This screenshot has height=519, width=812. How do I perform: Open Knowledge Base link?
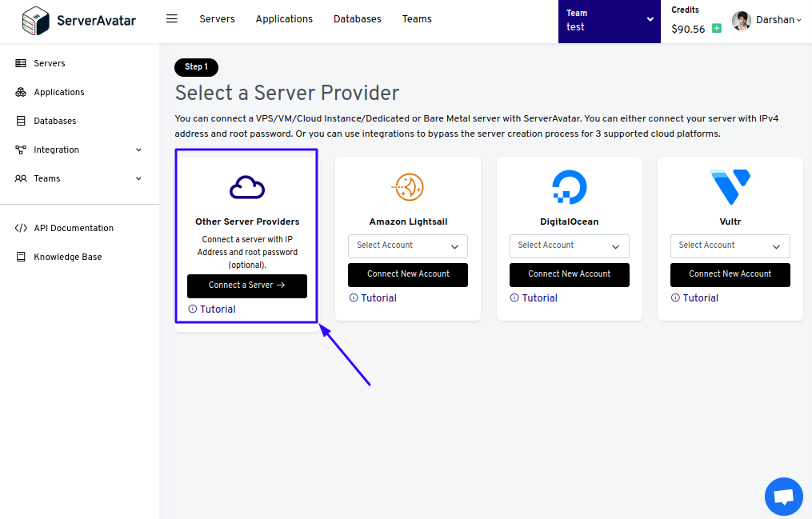(68, 257)
